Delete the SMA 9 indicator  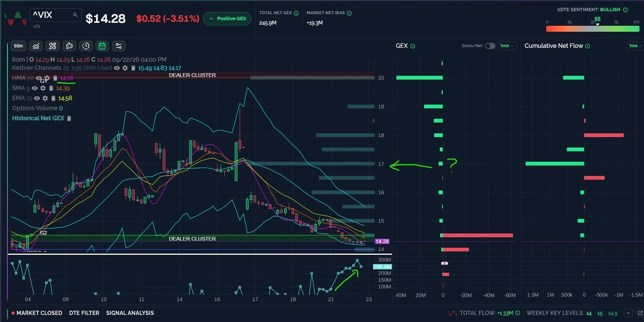click(51, 88)
